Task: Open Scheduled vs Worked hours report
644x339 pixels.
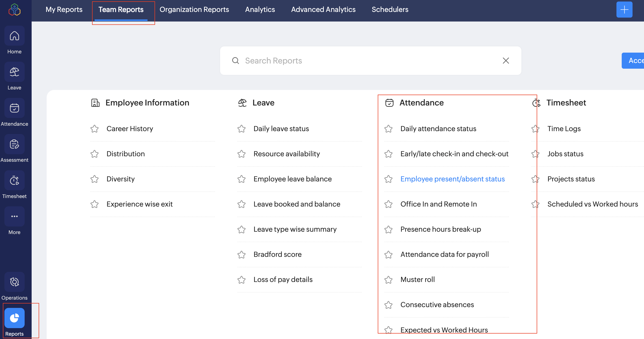Action: 592,204
